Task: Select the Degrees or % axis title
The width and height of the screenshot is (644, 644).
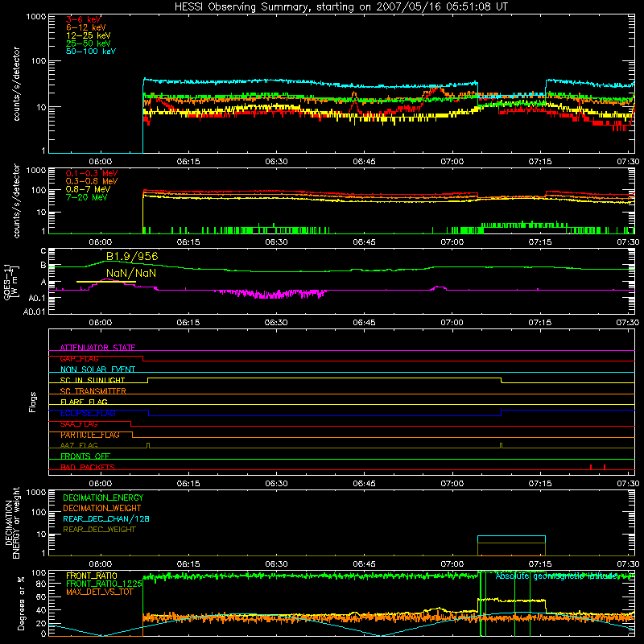Action: (22, 603)
